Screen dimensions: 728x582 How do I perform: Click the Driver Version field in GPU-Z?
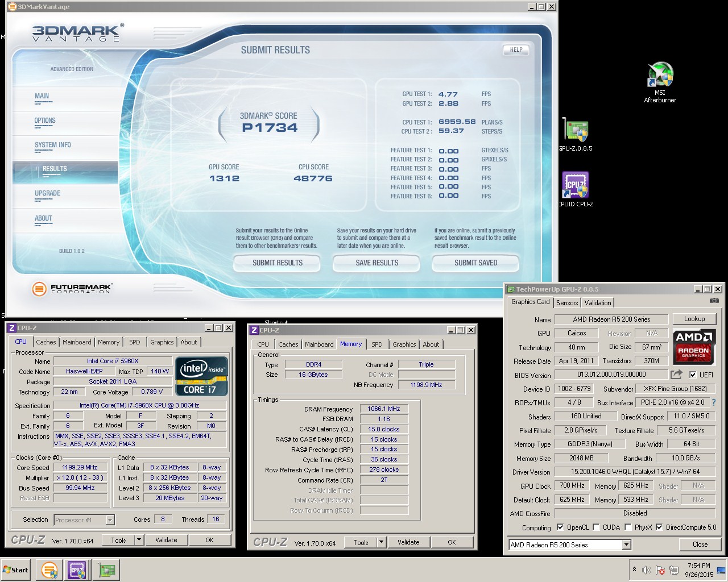click(636, 472)
